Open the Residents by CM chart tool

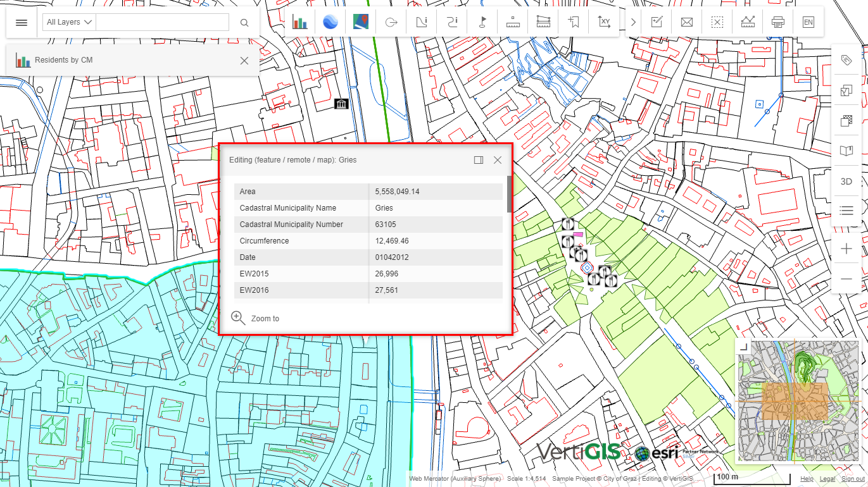pos(300,21)
